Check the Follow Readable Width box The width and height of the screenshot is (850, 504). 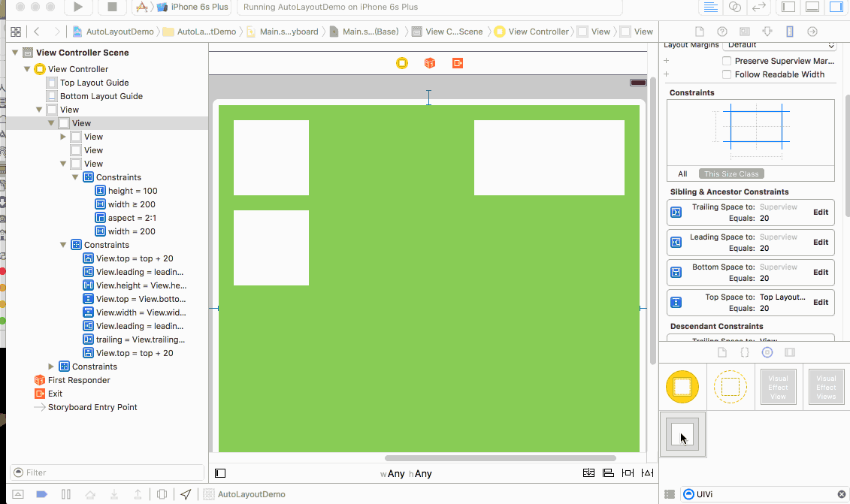[727, 74]
